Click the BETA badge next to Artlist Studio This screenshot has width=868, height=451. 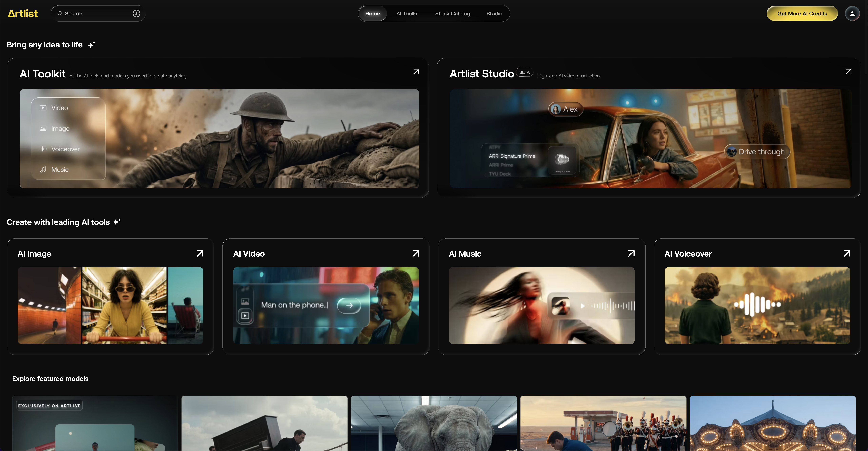click(524, 72)
